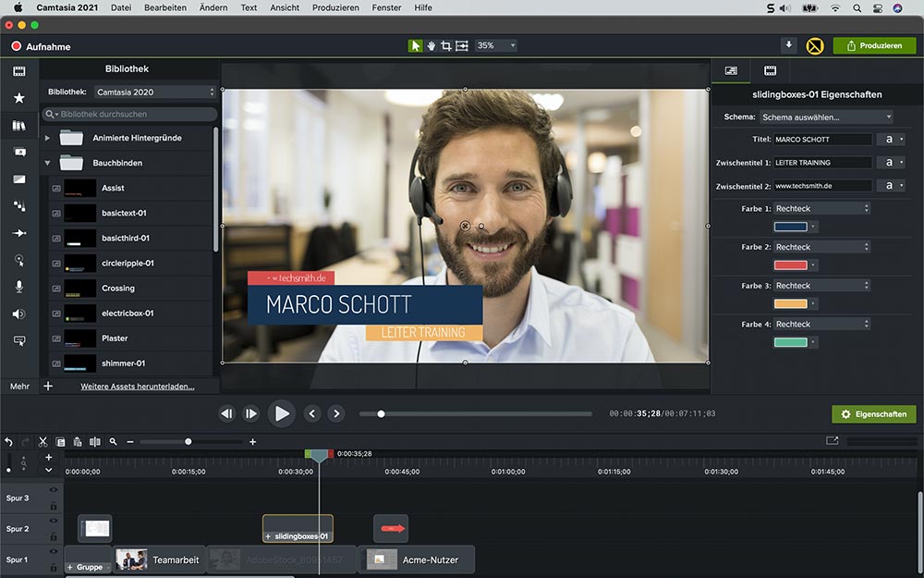924x578 pixels.
Task: Open the Annotations callout tab
Action: 19,153
